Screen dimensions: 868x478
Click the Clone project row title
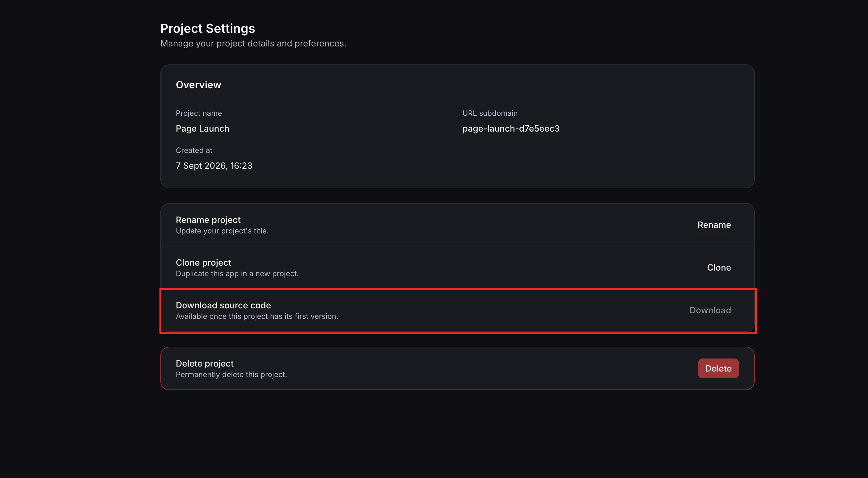(x=203, y=263)
